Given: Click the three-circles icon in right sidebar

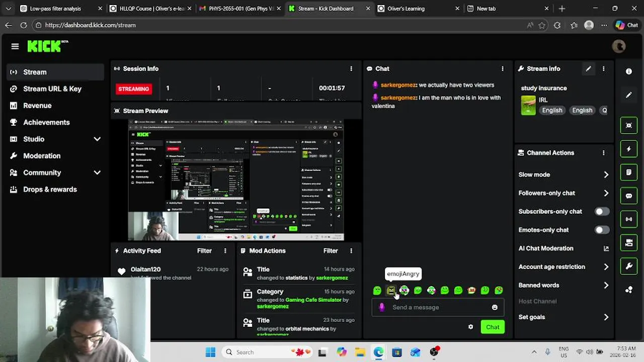Looking at the screenshot, I should click(629, 290).
